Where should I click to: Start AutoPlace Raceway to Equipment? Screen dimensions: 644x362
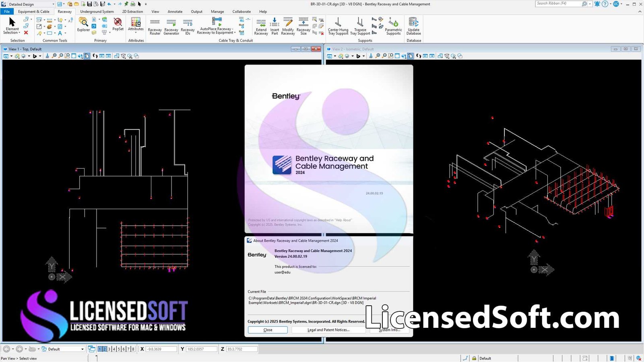click(217, 26)
